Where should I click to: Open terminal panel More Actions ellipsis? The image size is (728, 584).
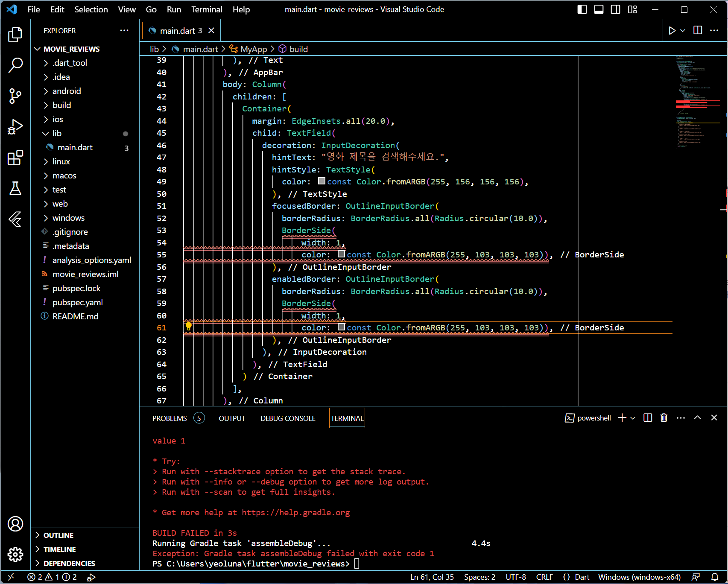(x=681, y=418)
